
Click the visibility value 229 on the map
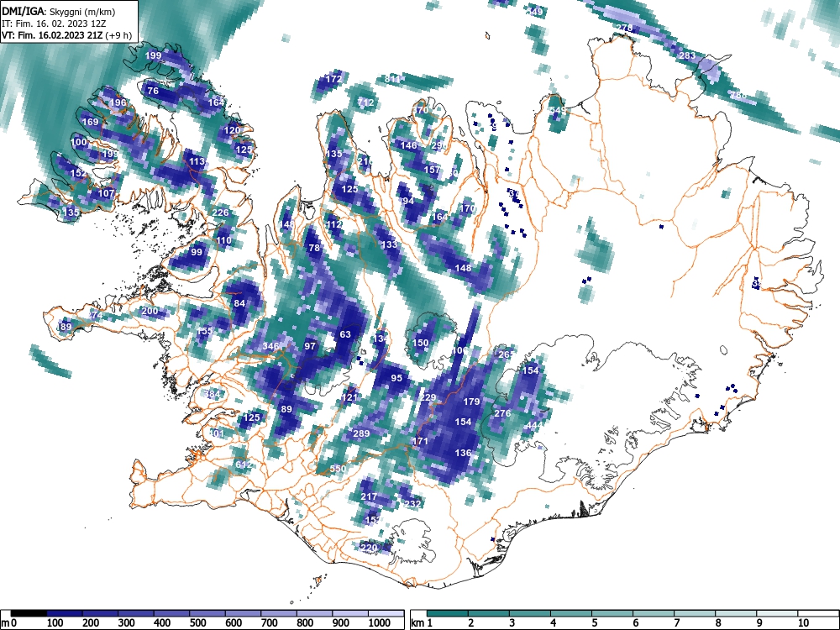[428, 397]
